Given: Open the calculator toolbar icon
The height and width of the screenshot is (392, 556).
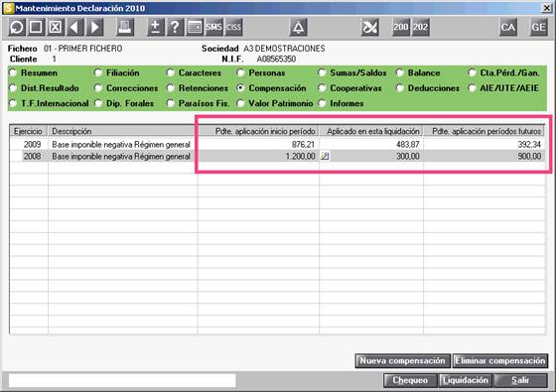Looking at the screenshot, I should 195,27.
